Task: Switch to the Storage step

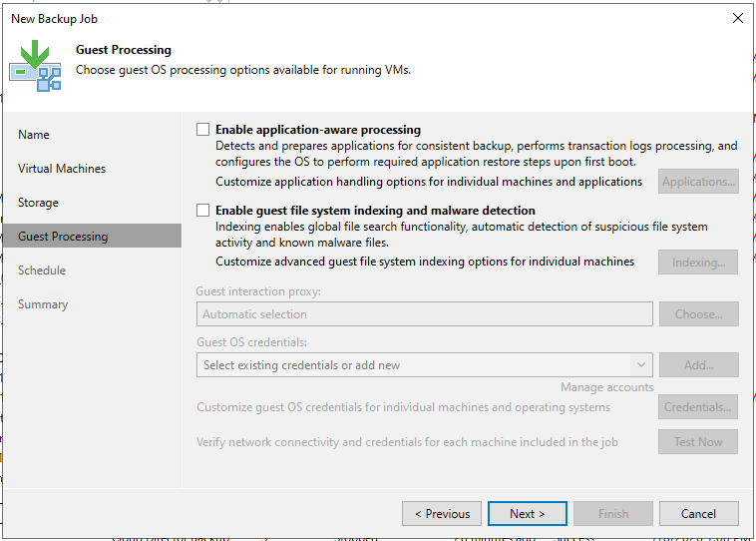Action: [38, 203]
